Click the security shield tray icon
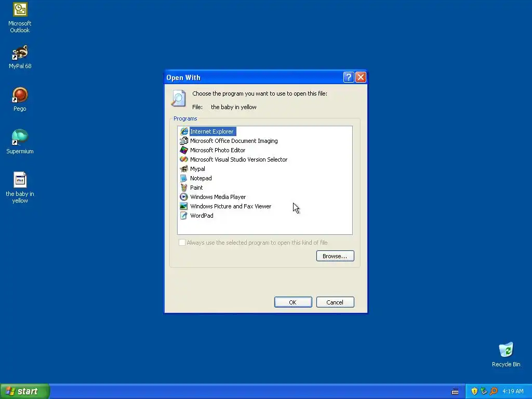This screenshot has height=399, width=532. pyautogui.click(x=474, y=391)
